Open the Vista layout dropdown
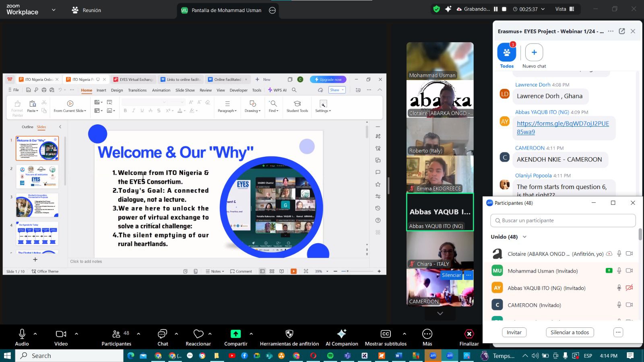This screenshot has height=362, width=644. [565, 9]
